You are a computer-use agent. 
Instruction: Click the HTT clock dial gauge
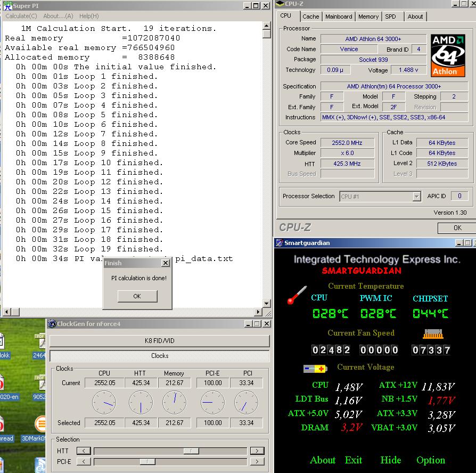coord(141,403)
